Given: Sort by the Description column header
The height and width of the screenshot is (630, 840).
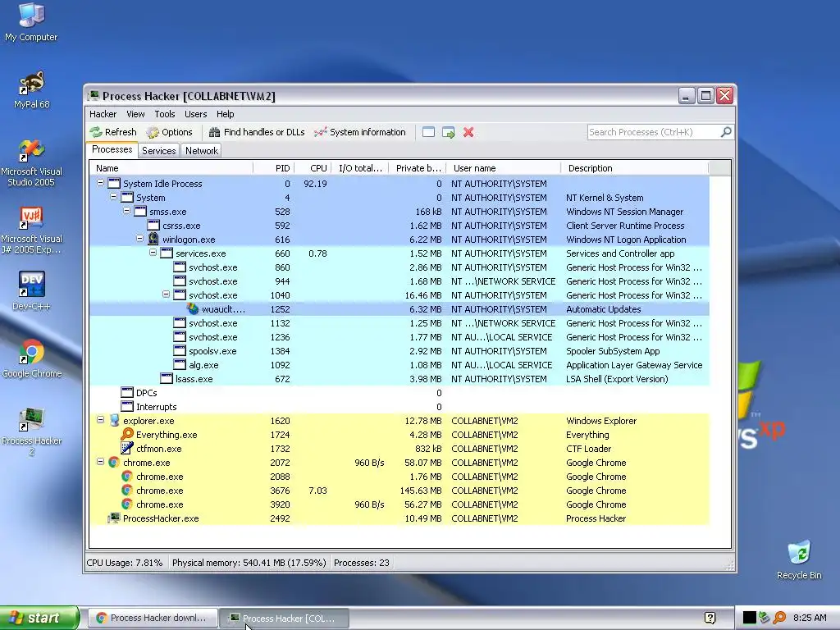Looking at the screenshot, I should tap(634, 168).
